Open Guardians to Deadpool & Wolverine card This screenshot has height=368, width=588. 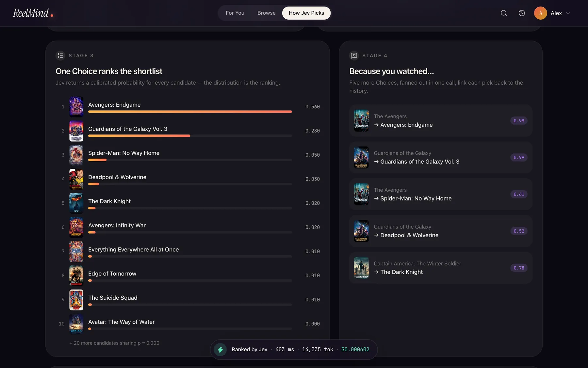click(441, 231)
